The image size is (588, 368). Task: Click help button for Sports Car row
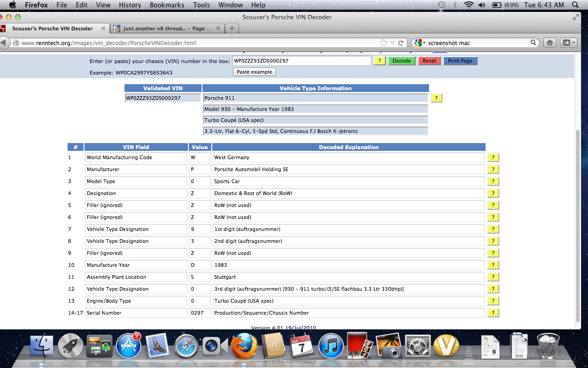(493, 181)
